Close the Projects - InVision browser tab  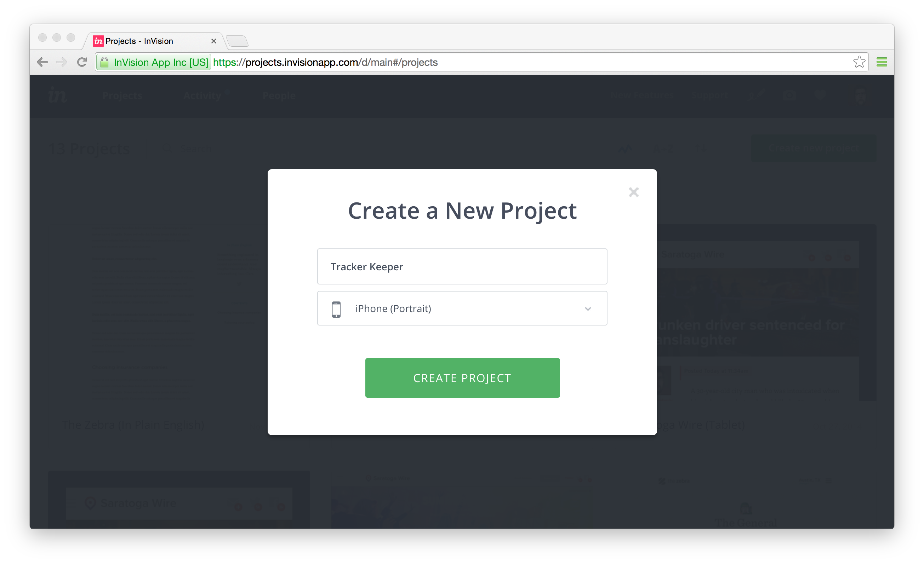click(214, 41)
